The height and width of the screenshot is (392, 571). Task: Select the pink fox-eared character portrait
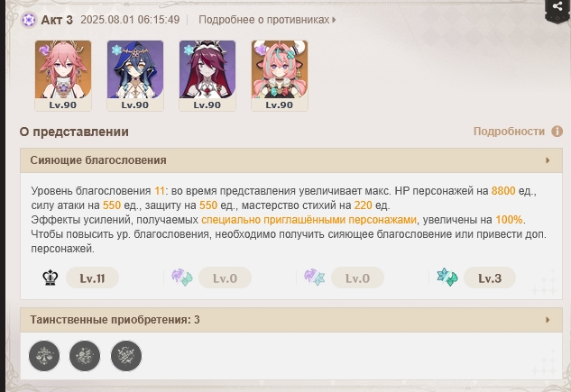point(63,76)
